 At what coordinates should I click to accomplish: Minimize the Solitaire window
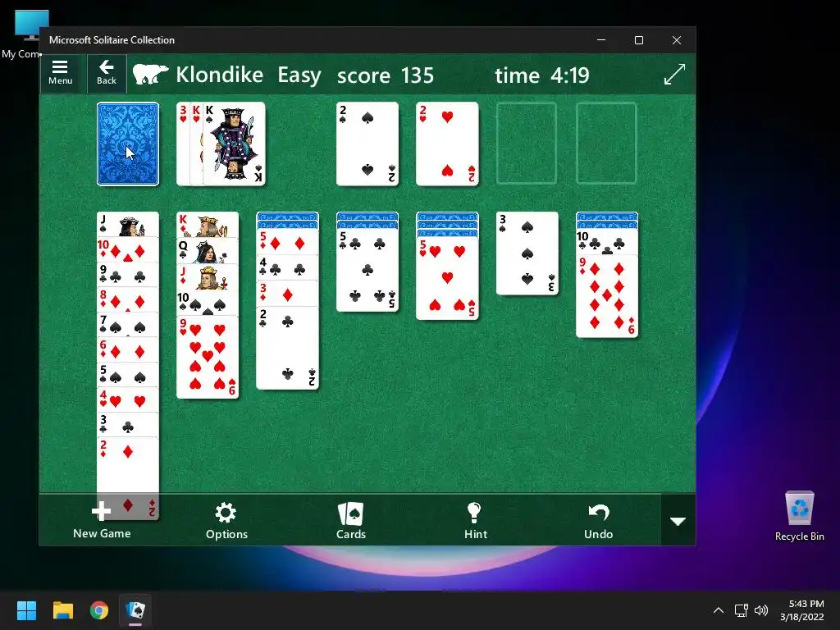[x=601, y=40]
